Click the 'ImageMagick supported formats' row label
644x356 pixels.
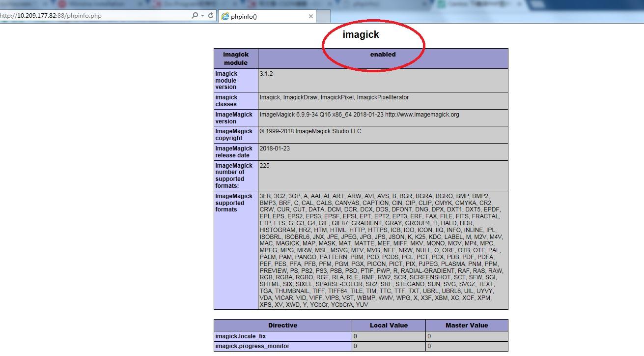pos(236,250)
